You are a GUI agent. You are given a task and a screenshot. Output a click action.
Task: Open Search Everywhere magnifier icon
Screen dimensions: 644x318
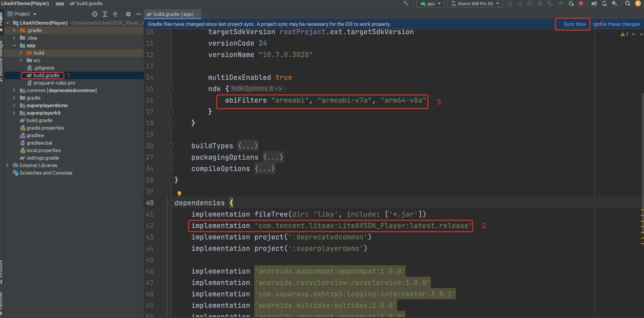click(x=627, y=4)
